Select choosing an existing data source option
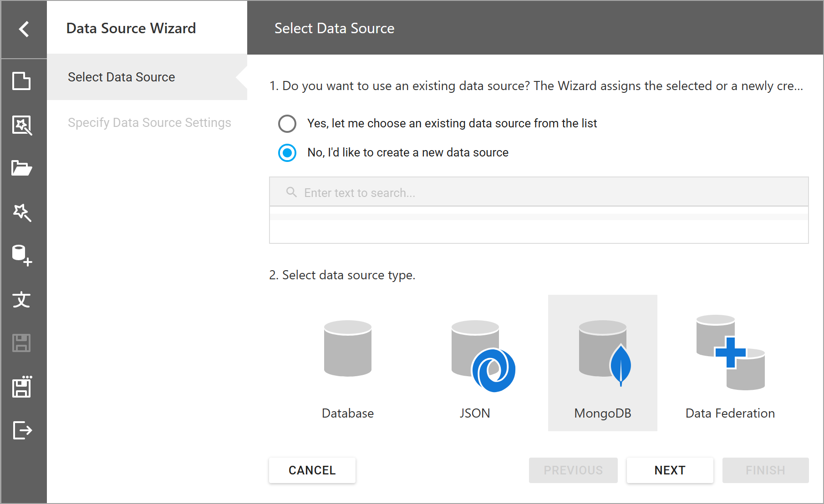 pyautogui.click(x=287, y=123)
